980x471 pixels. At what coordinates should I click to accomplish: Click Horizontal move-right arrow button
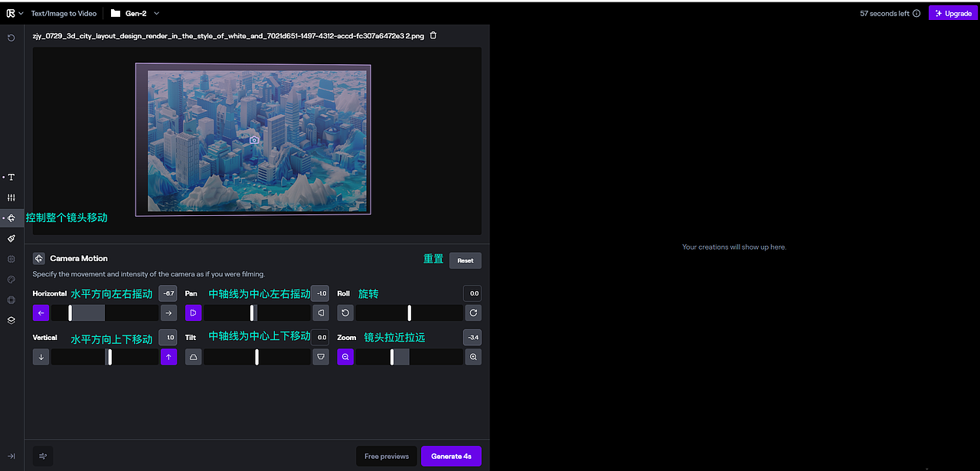click(x=168, y=312)
